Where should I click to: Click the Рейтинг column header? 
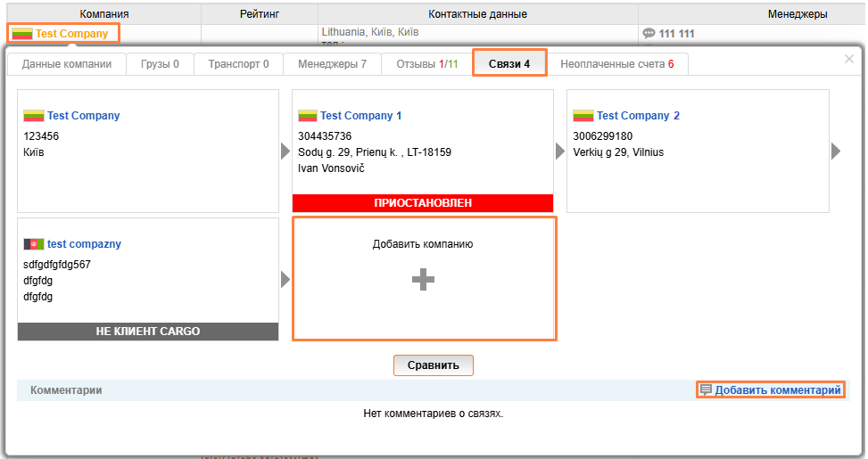pos(260,14)
